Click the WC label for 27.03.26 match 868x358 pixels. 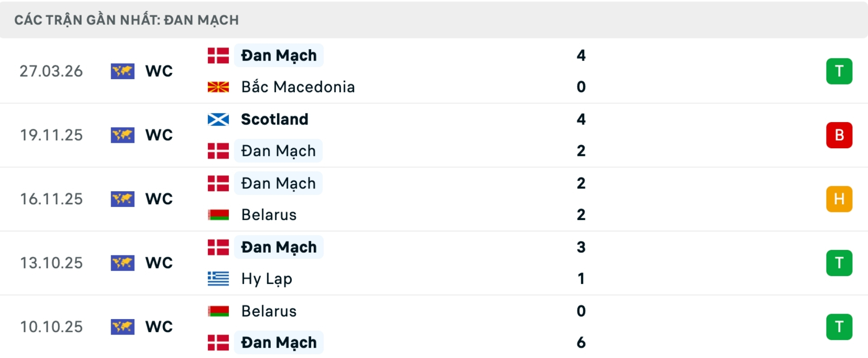pos(159,71)
